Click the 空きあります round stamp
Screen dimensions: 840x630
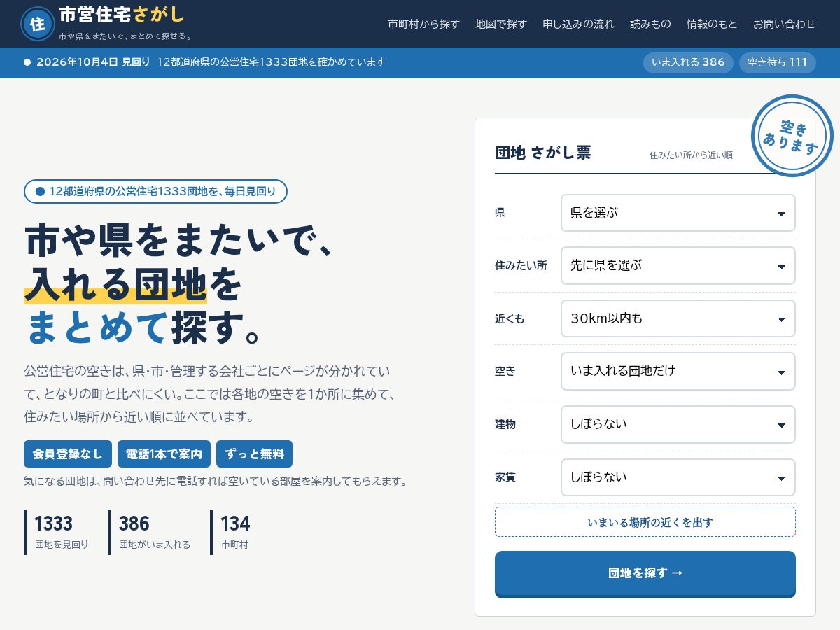pyautogui.click(x=792, y=136)
